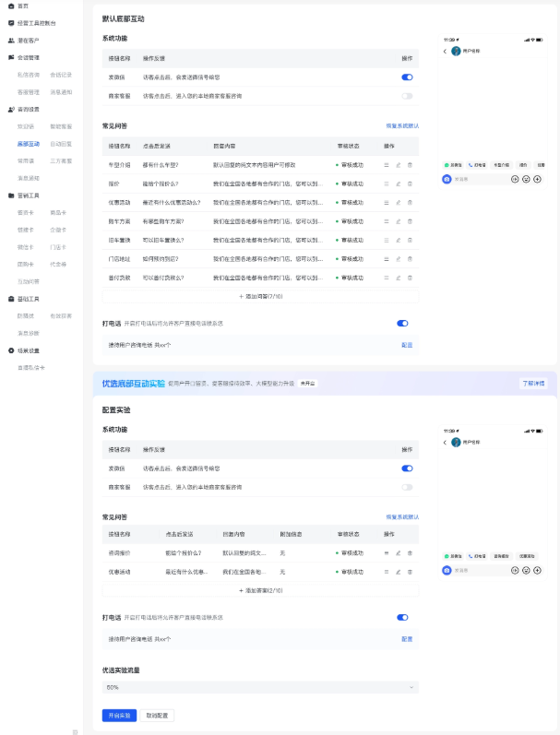
Task: Click the back arrow in the upper phone preview
Action: pyautogui.click(x=445, y=51)
